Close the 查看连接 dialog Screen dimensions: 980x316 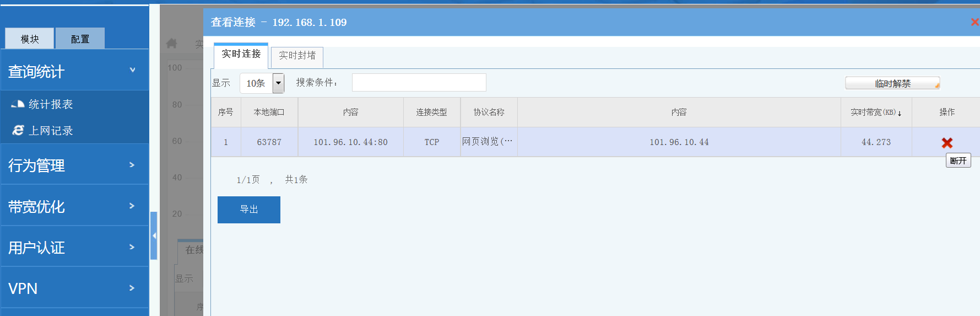(974, 22)
